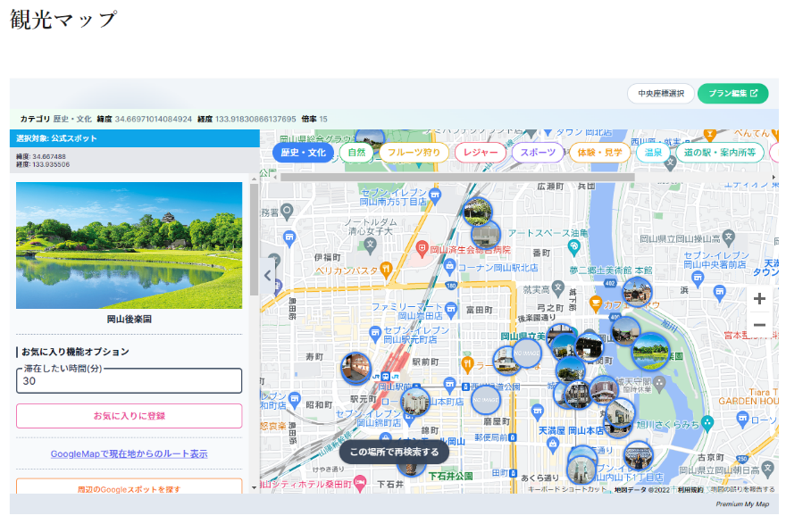Zoom in the map with plus button

[x=759, y=298]
